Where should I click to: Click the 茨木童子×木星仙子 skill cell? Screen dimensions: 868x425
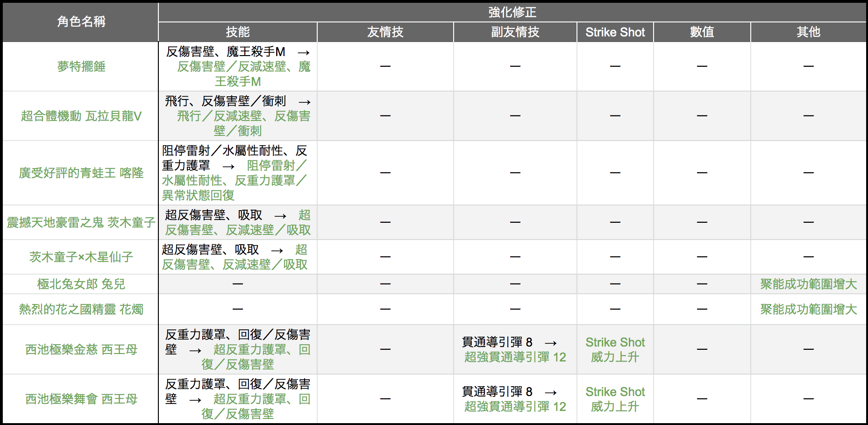(x=238, y=257)
